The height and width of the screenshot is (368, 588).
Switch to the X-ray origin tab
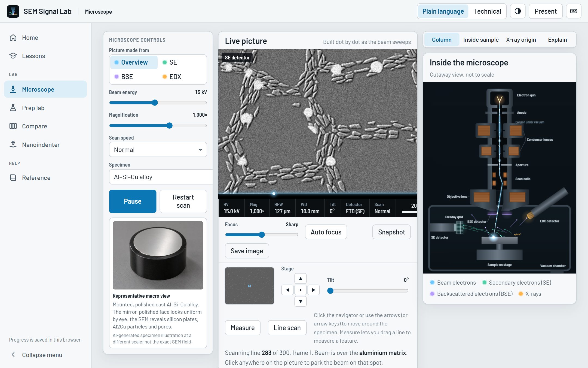point(521,40)
